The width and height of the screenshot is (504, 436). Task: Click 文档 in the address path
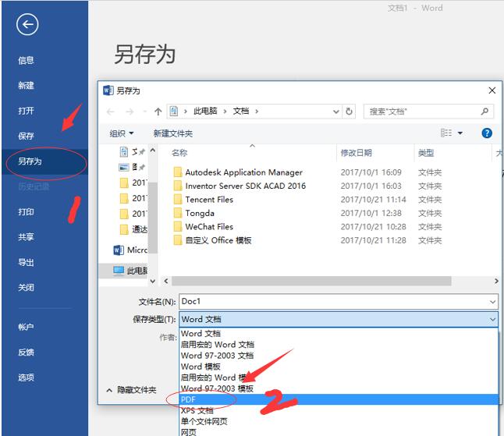coord(241,112)
